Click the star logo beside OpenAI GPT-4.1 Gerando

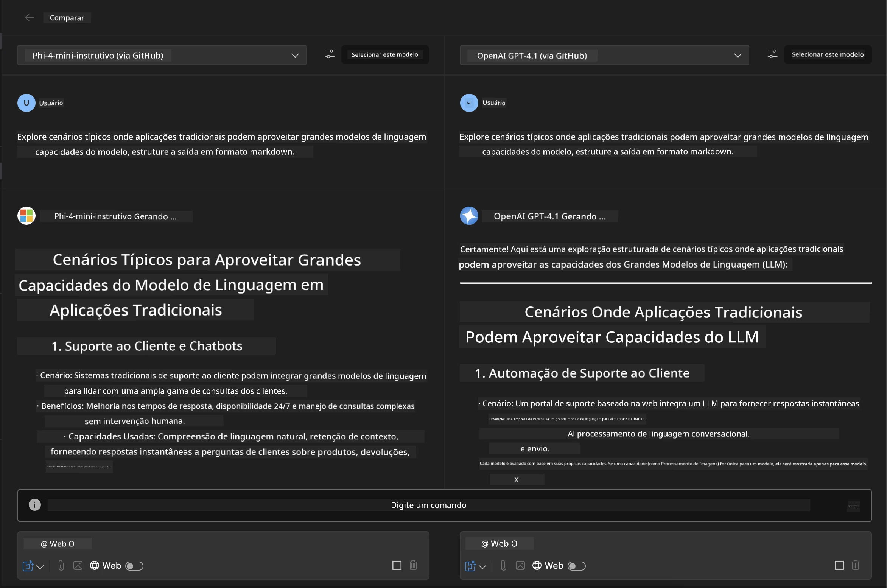pos(469,216)
